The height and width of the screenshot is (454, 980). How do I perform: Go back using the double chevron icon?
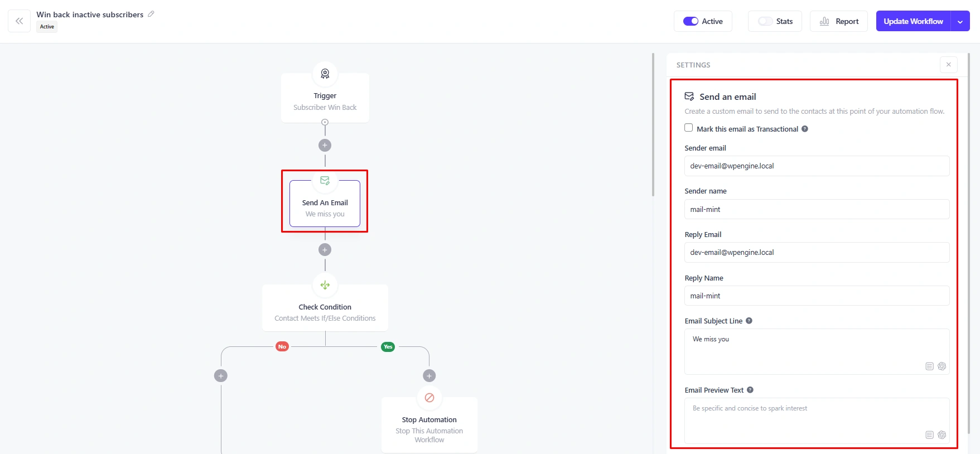point(19,21)
